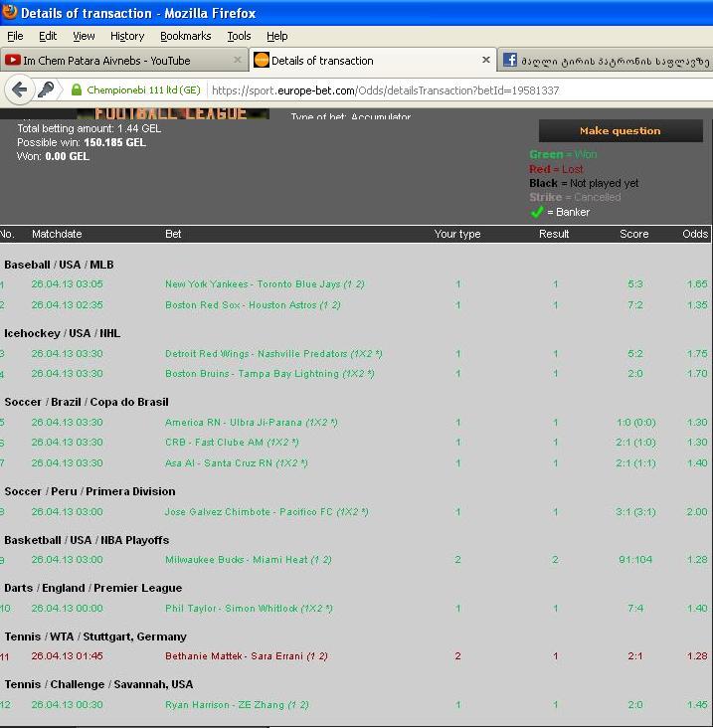
Task: Click the Firefox back arrow button
Action: (x=20, y=90)
